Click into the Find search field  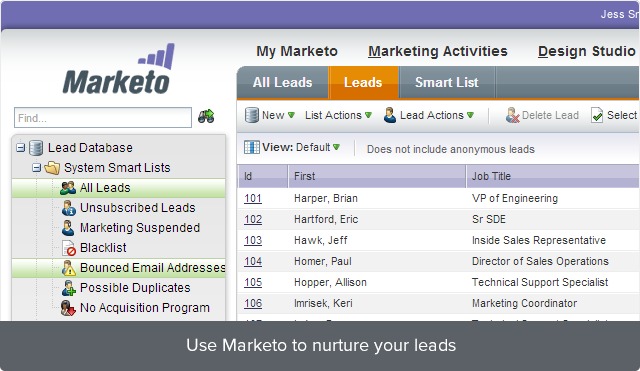[103, 118]
